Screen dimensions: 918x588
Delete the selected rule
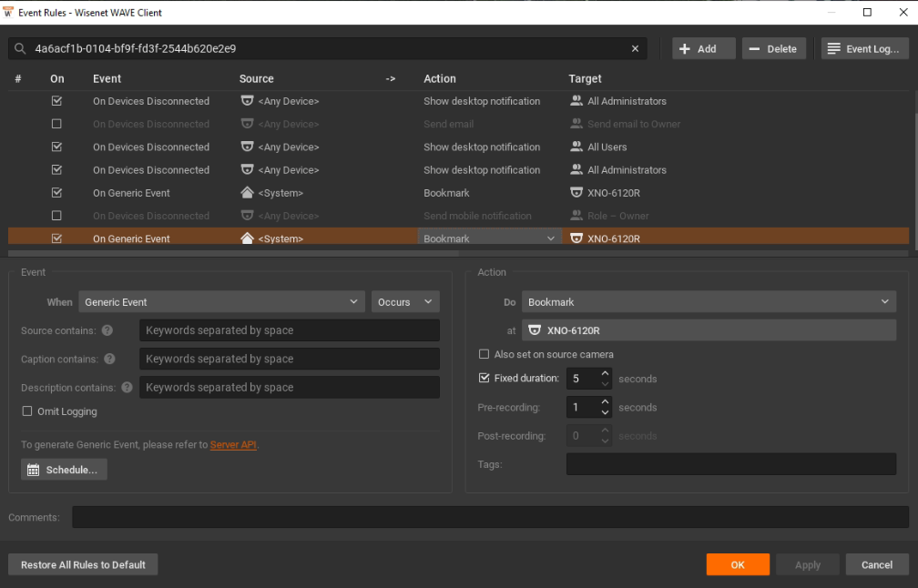[x=774, y=49]
